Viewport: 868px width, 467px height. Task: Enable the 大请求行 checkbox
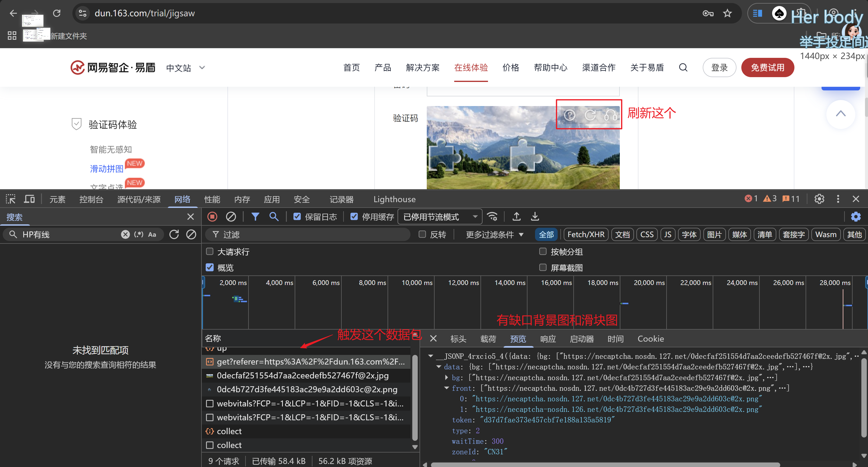(210, 252)
